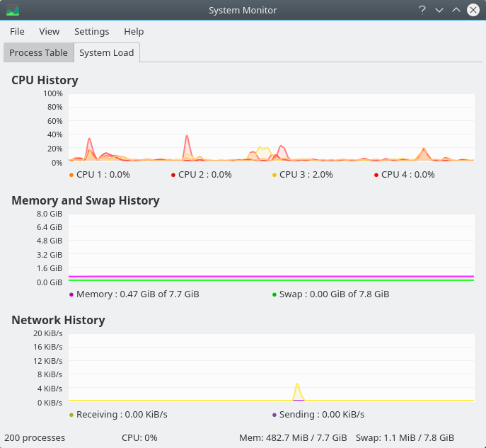486x448 pixels.
Task: Open the Settings menu
Action: (92, 31)
